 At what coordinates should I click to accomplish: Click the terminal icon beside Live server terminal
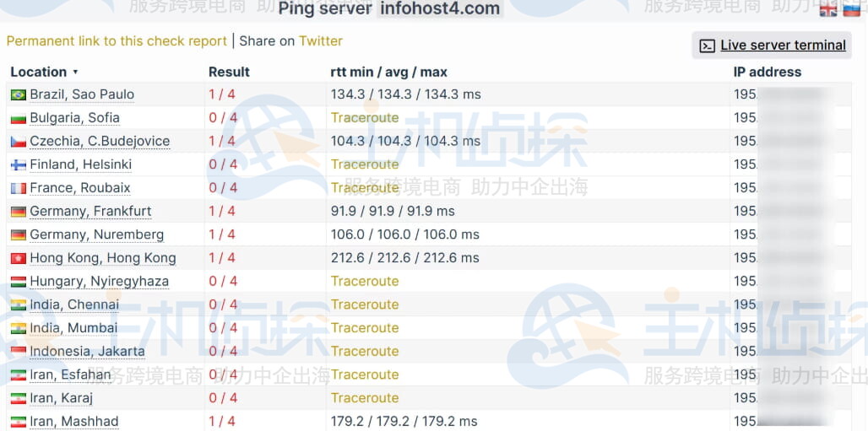(708, 46)
